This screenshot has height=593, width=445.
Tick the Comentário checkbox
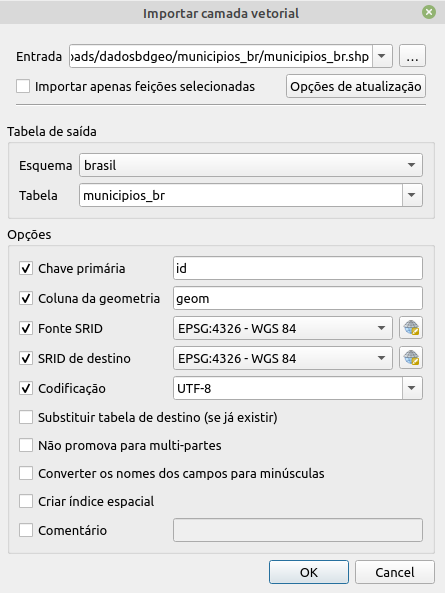pyautogui.click(x=26, y=530)
